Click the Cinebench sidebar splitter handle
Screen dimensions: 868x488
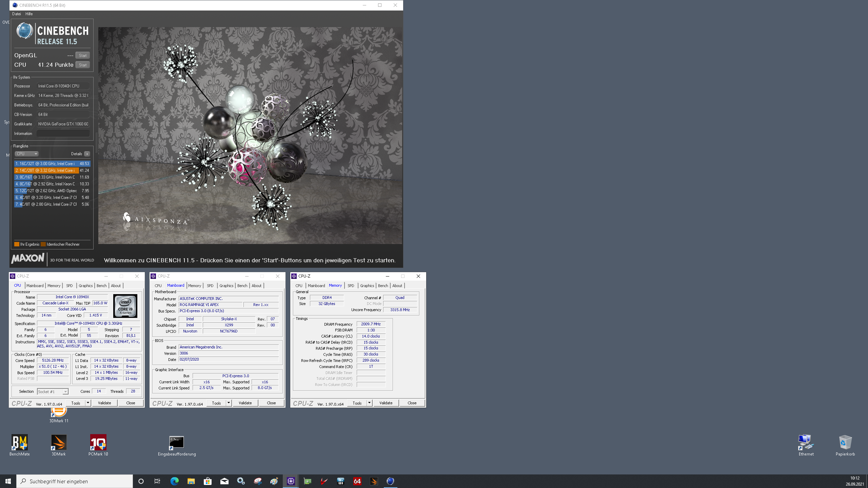96,142
